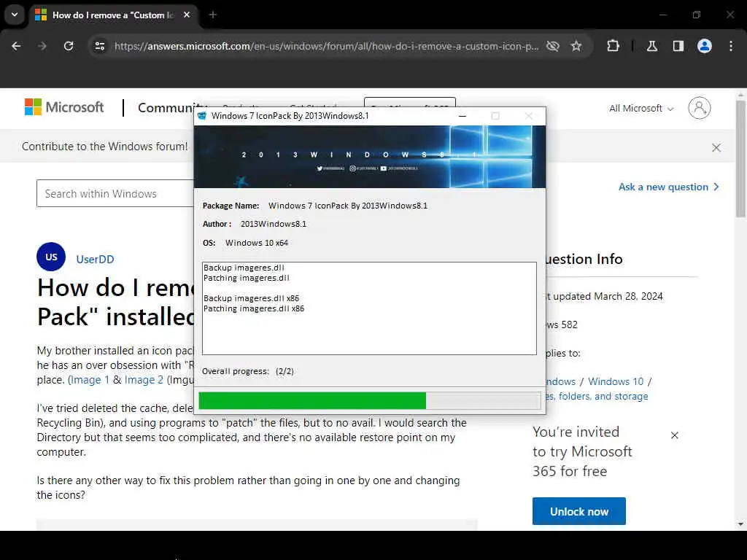Open the browser three-dot menu
Image resolution: width=747 pixels, height=560 pixels.
click(x=731, y=46)
